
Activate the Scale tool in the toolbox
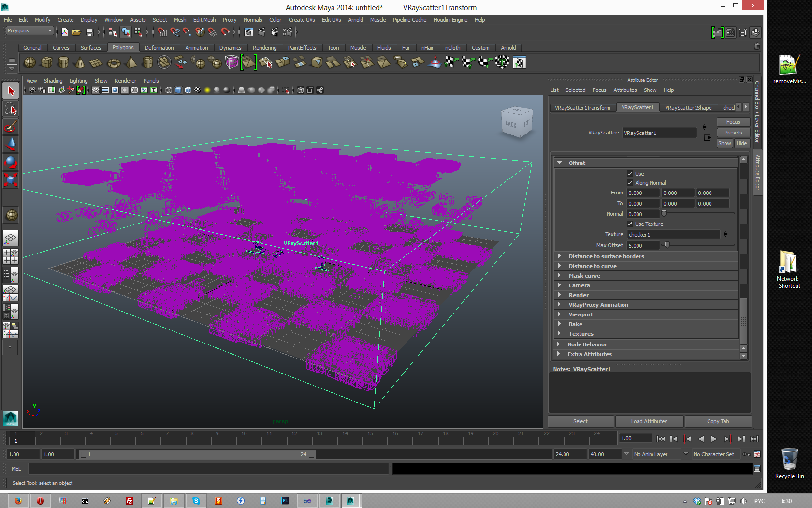(x=11, y=180)
